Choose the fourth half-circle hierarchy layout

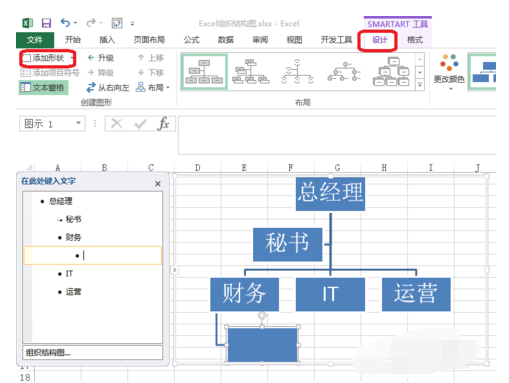click(x=344, y=72)
